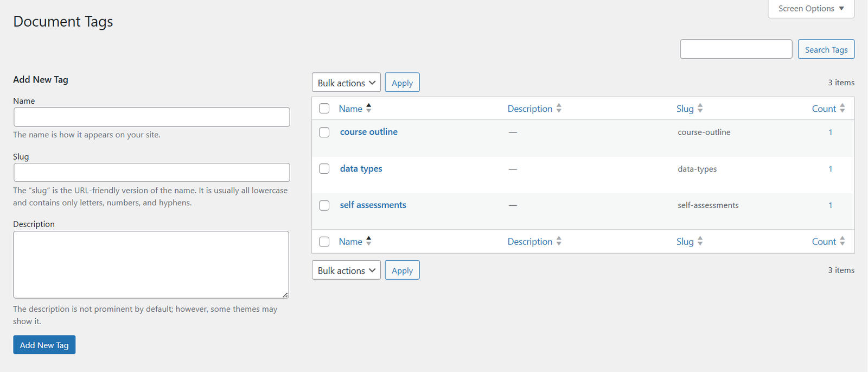Image resolution: width=868 pixels, height=372 pixels.
Task: Sort by Count using top header arrows
Action: click(843, 108)
